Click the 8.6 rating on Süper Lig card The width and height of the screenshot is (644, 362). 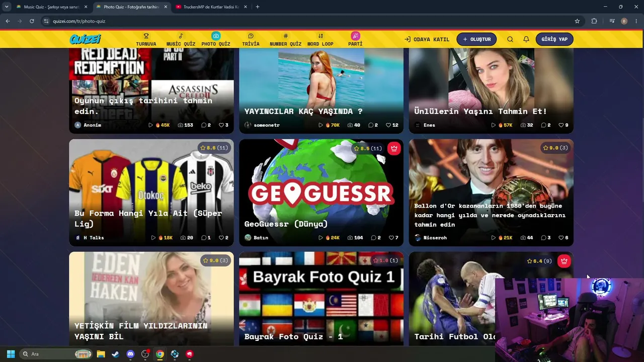pyautogui.click(x=214, y=148)
